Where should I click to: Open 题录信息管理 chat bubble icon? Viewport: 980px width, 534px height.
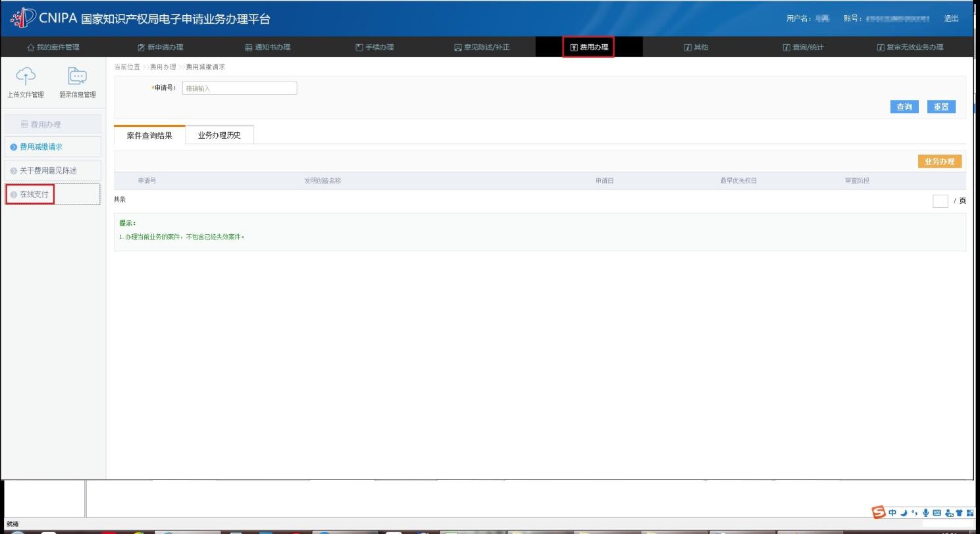(x=78, y=76)
